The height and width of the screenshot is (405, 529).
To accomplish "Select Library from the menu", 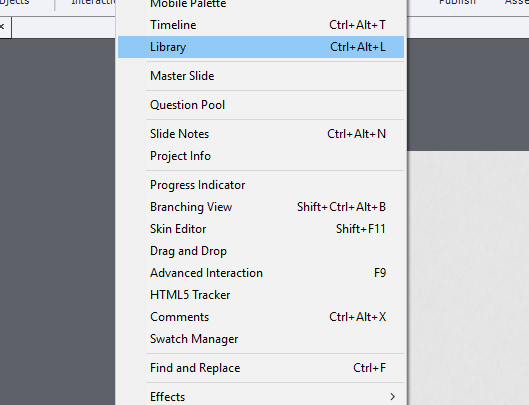I will click(x=261, y=47).
